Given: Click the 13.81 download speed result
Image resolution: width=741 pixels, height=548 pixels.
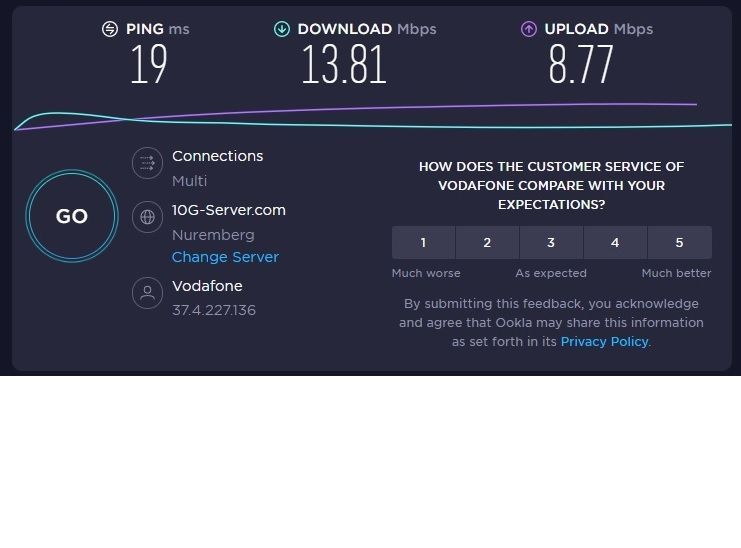Looking at the screenshot, I should click(x=344, y=66).
